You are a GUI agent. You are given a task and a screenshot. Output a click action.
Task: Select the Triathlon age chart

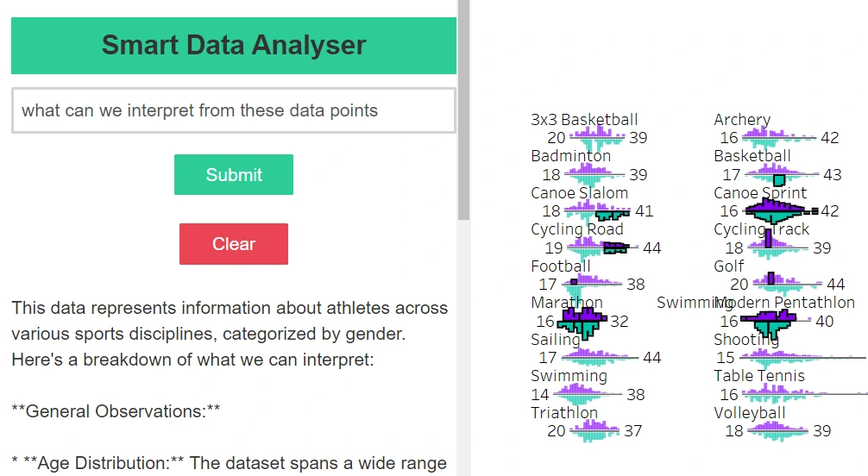(594, 430)
